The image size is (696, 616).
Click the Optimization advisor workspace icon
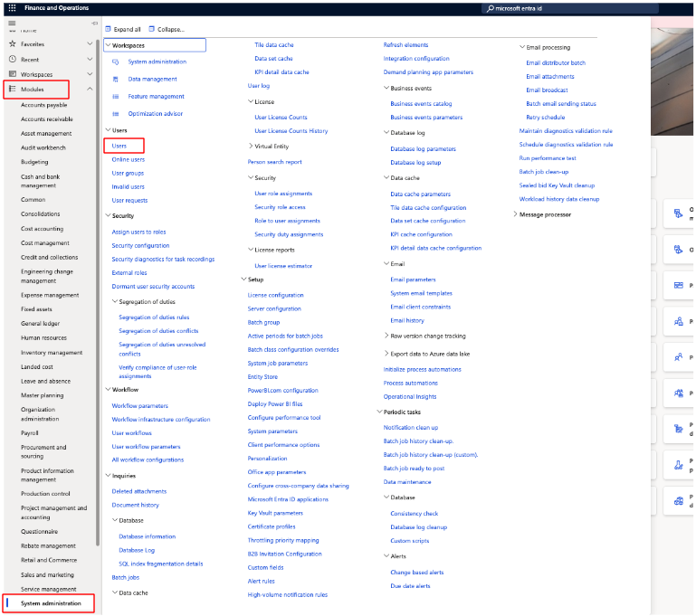(116, 113)
